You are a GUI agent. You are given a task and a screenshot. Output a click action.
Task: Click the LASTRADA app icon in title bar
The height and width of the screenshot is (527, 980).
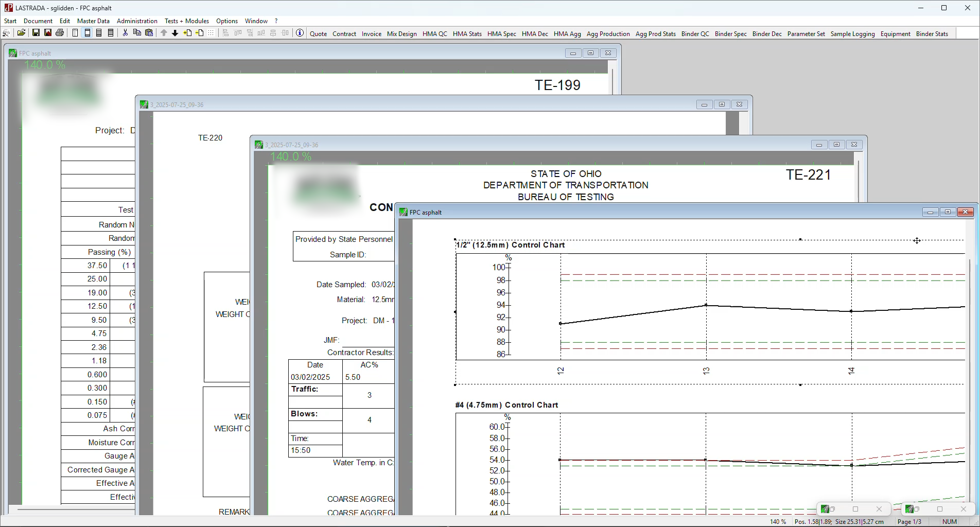[x=8, y=8]
